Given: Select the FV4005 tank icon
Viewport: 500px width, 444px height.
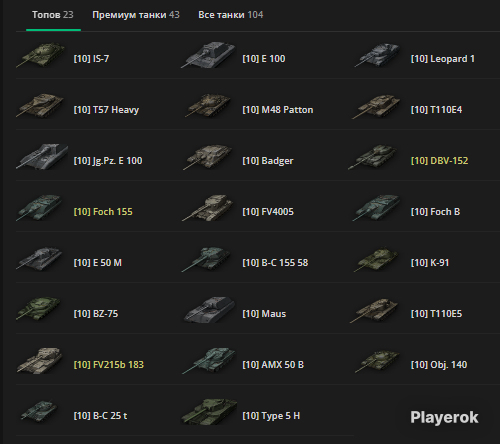Looking at the screenshot, I should [x=207, y=208].
